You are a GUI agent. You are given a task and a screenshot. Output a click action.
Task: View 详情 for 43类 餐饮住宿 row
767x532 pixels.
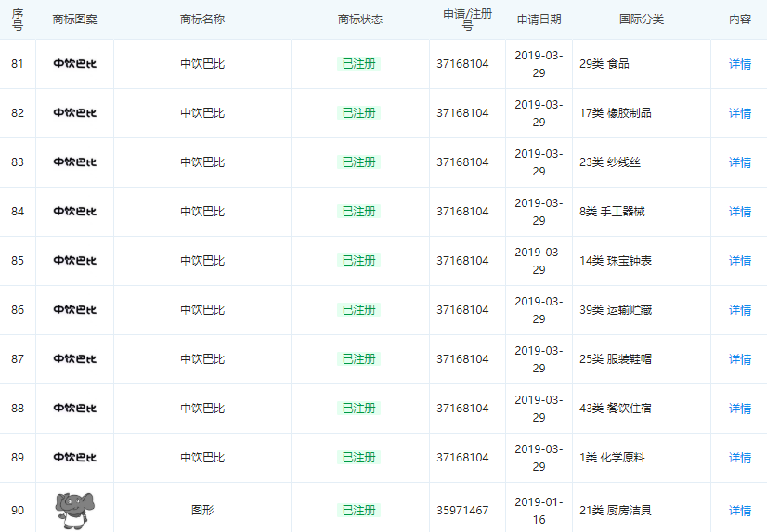tap(739, 409)
